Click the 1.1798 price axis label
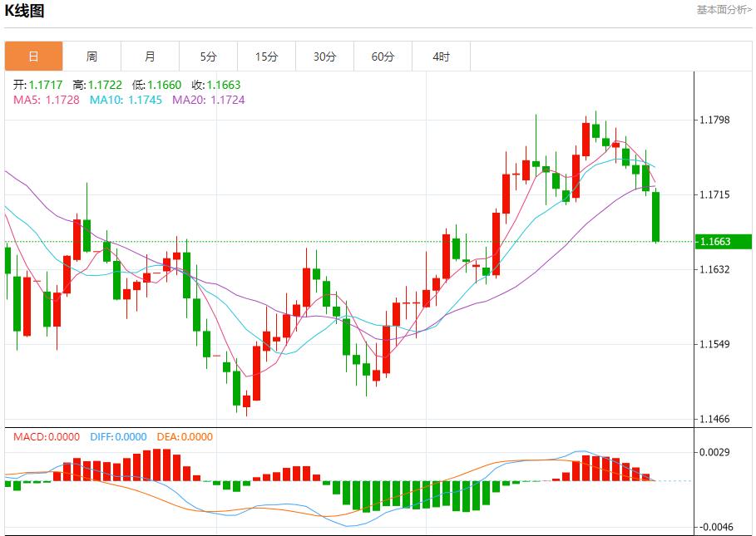 pos(715,120)
